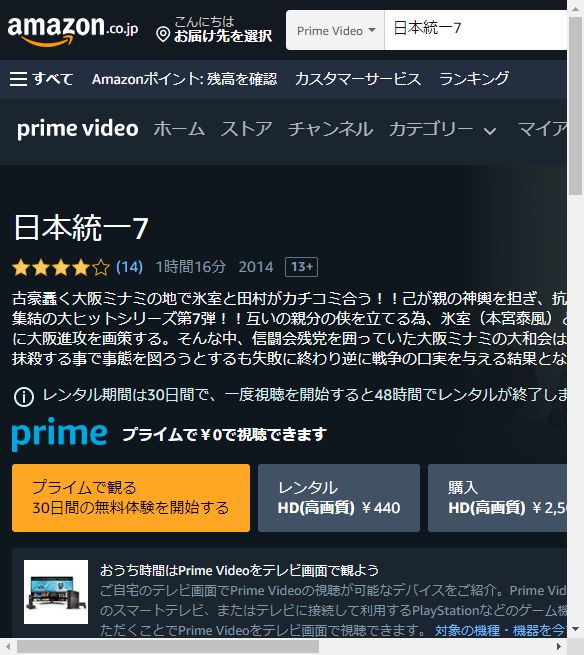Viewport: 584px width, 655px height.
Task: Open the Prime Video search category dropdown
Action: coord(335,30)
